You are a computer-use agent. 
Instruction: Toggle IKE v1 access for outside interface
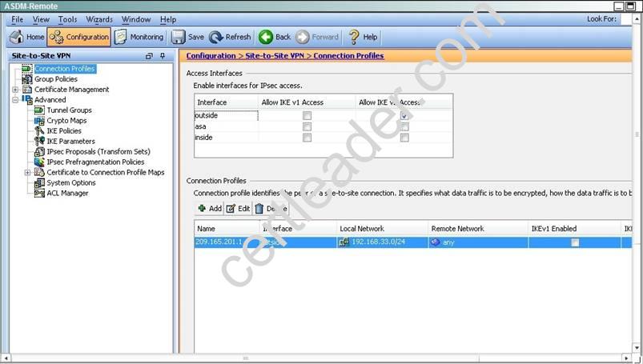[307, 115]
